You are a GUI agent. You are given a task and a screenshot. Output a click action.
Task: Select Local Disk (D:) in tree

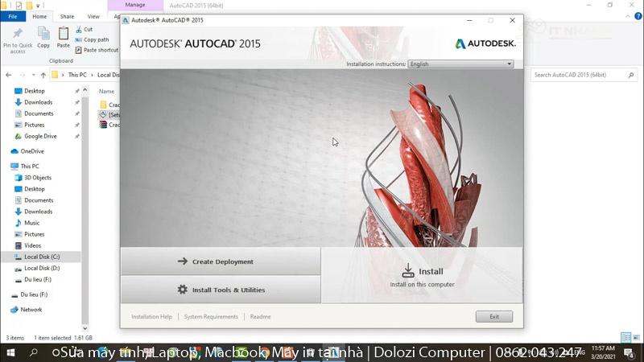pyautogui.click(x=42, y=268)
